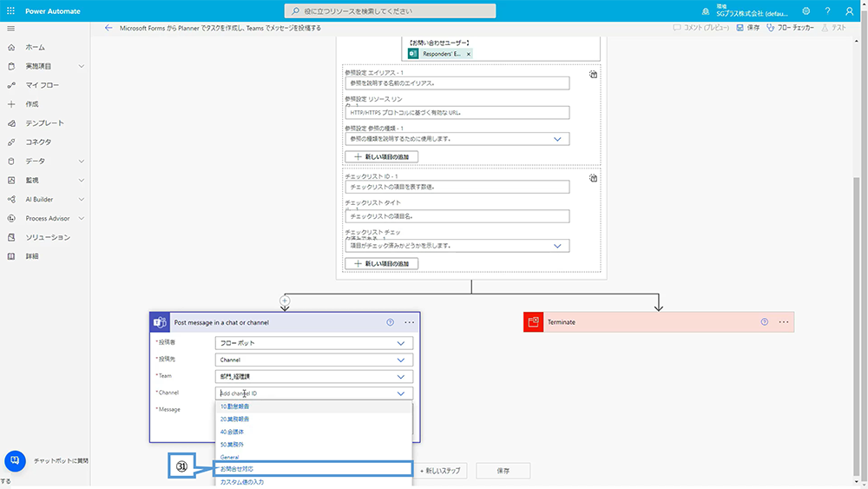Open the app launcher waffle icon

tap(10, 10)
